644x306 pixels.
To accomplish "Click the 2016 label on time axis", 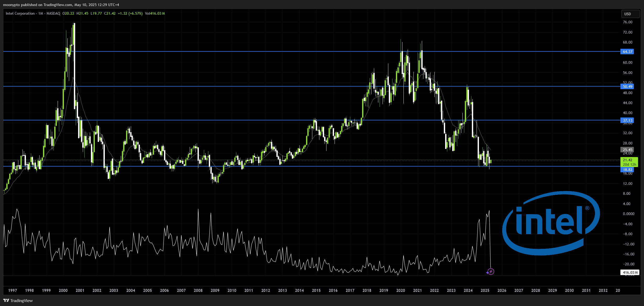I will pos(333,290).
